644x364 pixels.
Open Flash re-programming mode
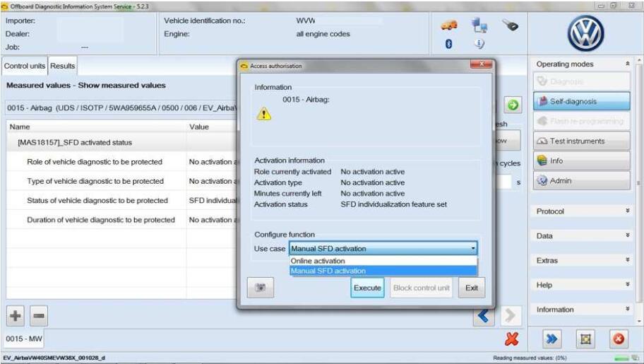tap(582, 121)
